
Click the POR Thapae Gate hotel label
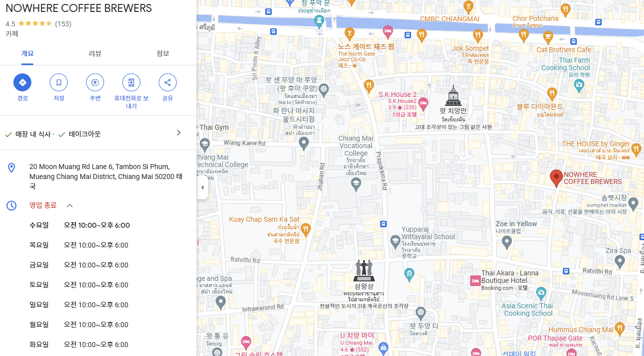pos(555,339)
